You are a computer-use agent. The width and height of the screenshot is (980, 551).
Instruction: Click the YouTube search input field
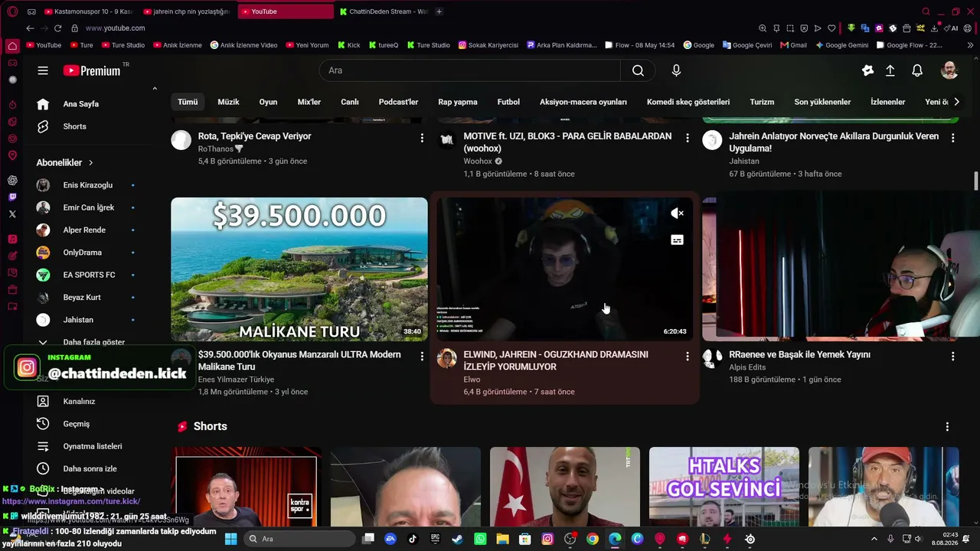click(470, 70)
